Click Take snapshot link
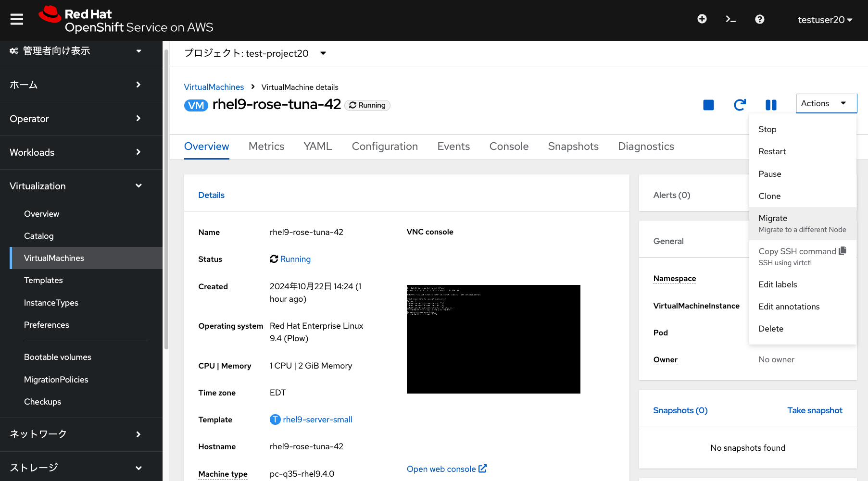Viewport: 868px width, 481px height. (x=815, y=410)
